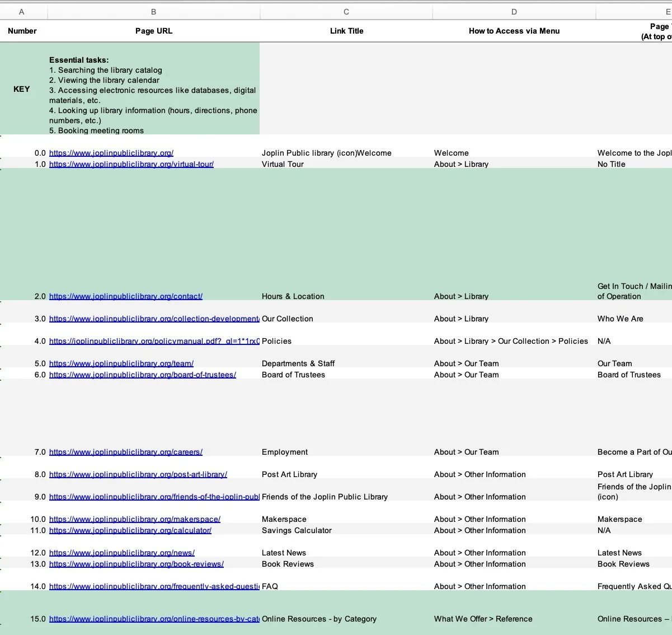Select the row number 7.0 cell
672x635 pixels.
pyautogui.click(x=24, y=418)
